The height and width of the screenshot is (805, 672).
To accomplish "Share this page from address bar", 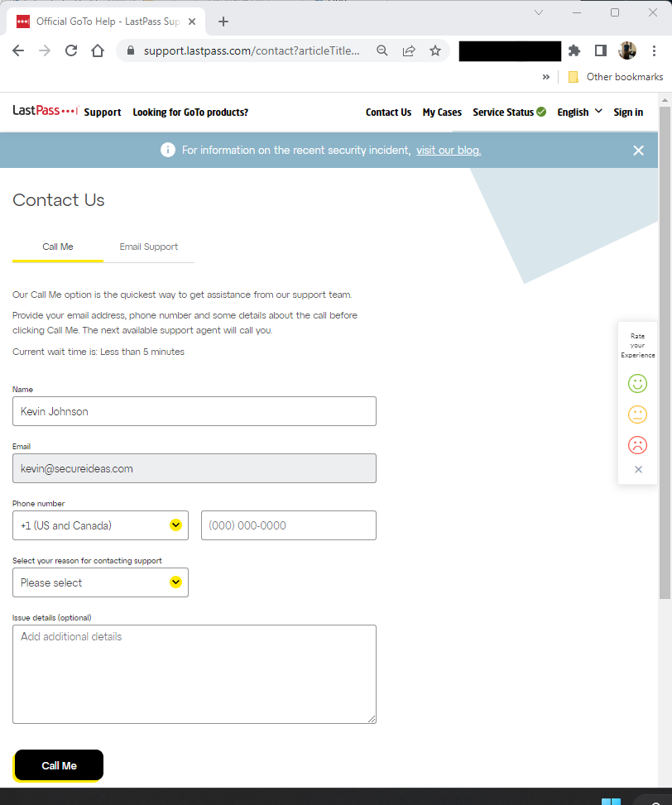I will pos(409,50).
